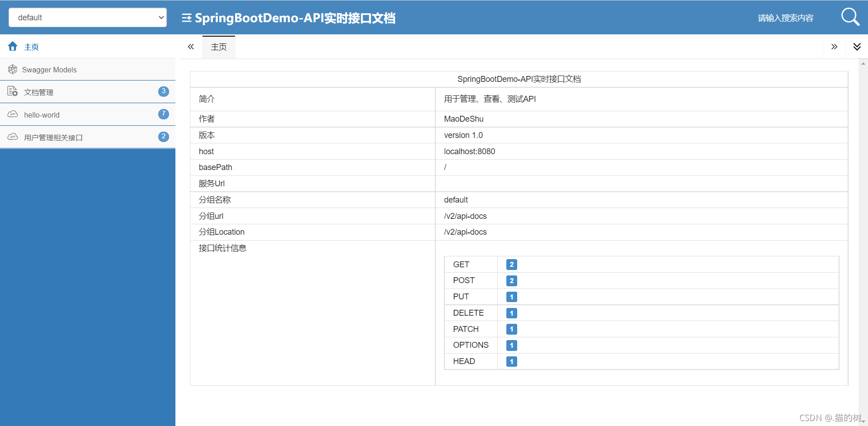Click the DELETE method label
The height and width of the screenshot is (426, 868).
click(x=468, y=313)
